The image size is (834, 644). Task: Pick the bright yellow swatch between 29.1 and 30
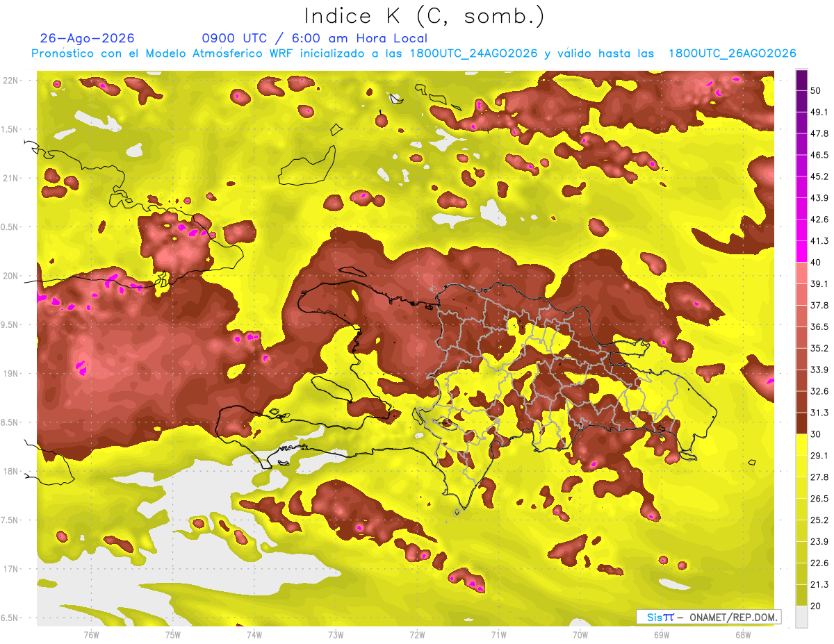tap(801, 445)
